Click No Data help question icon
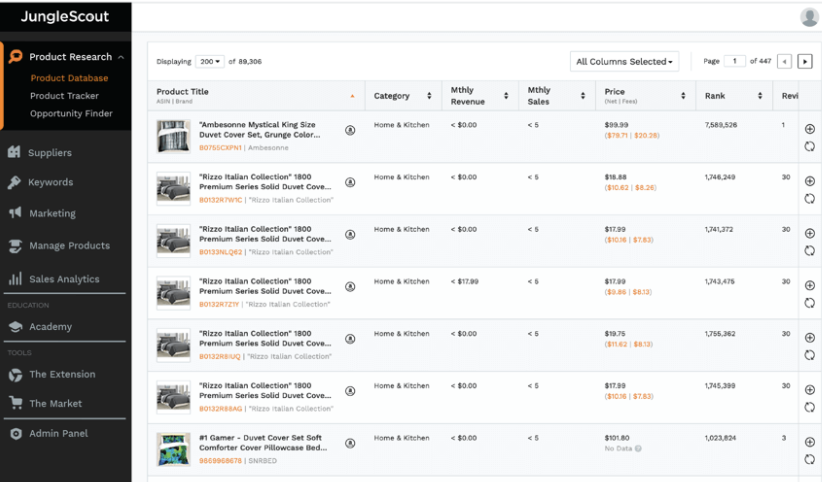Screen dimensions: 822x482 click(x=638, y=448)
